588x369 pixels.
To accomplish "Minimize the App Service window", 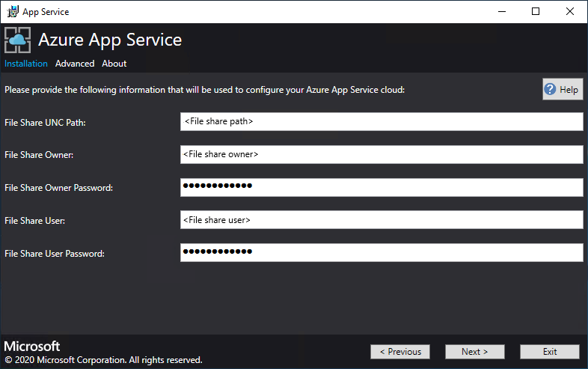I will coord(501,11).
